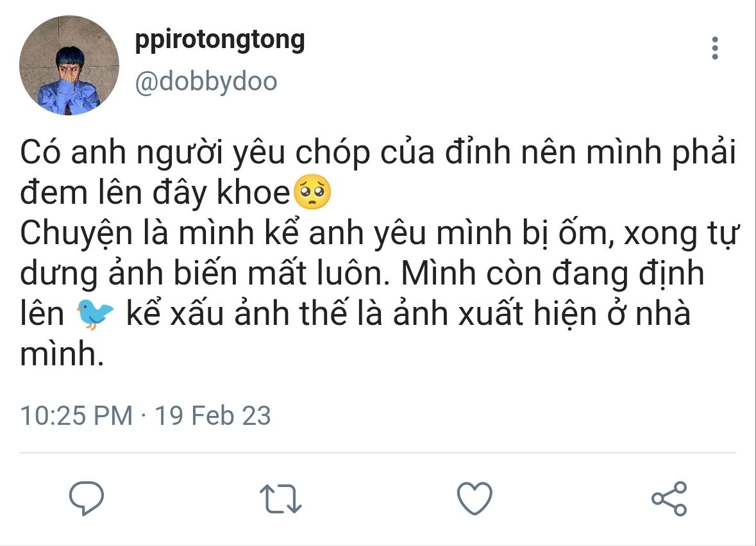Reply to the tweet via speech bubble icon
The height and width of the screenshot is (546, 756).
tap(87, 498)
